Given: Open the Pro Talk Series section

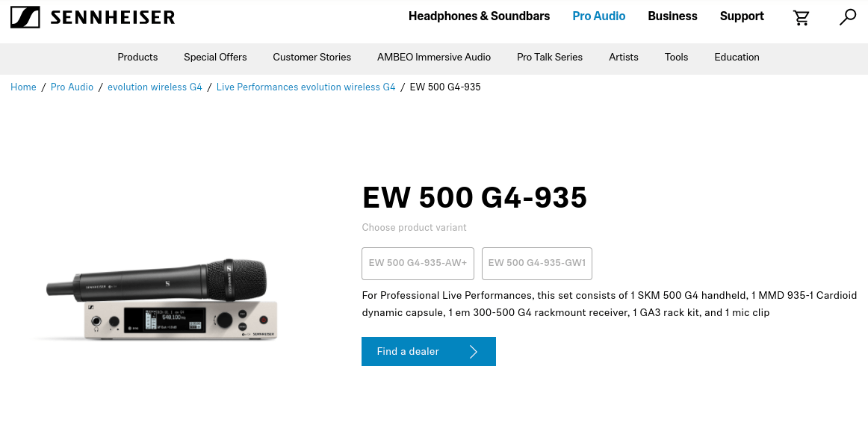Looking at the screenshot, I should [x=550, y=57].
